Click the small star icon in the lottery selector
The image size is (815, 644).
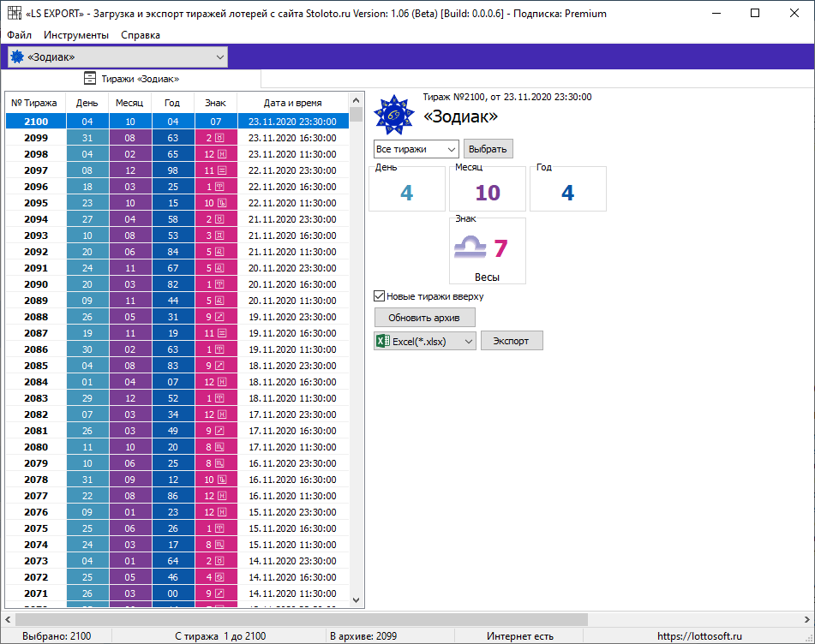[x=16, y=57]
